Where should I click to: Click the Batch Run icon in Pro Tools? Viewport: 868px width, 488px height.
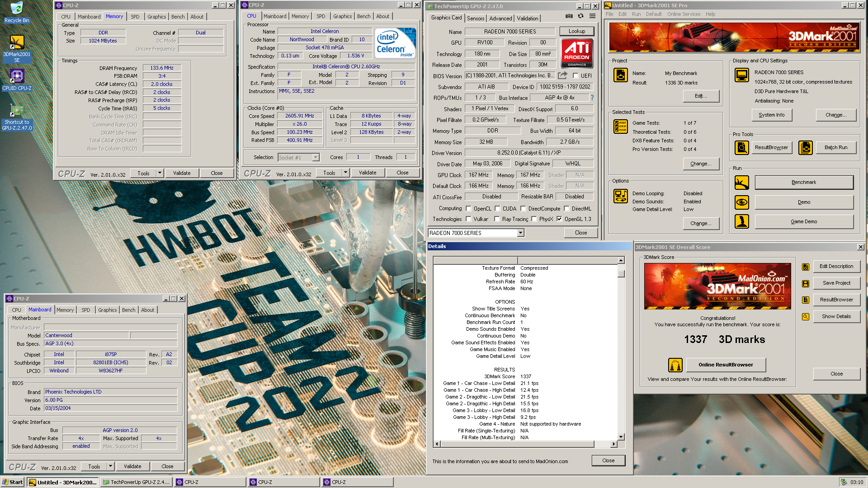coord(805,148)
